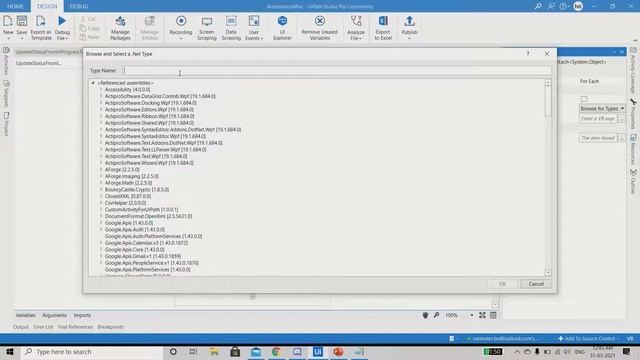Expand AForge.Imaging [2.2.5.0] node
The image size is (640, 360).
pos(101,176)
